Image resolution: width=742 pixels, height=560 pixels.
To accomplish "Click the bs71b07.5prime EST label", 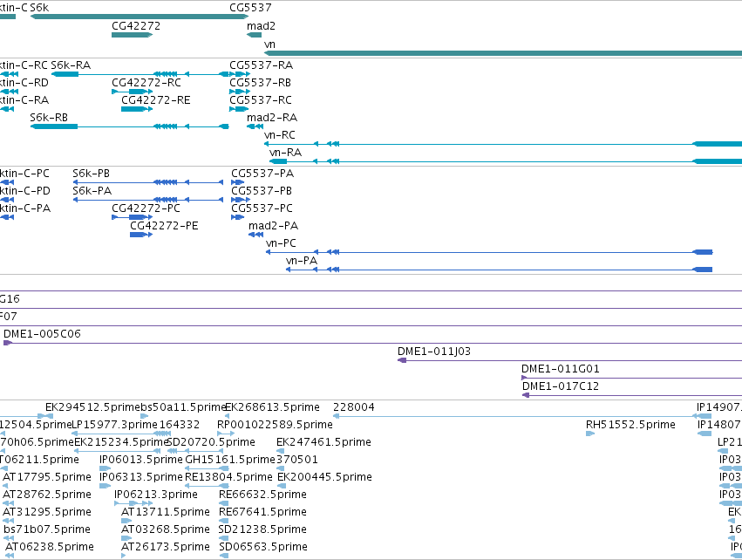I will coord(47,529).
